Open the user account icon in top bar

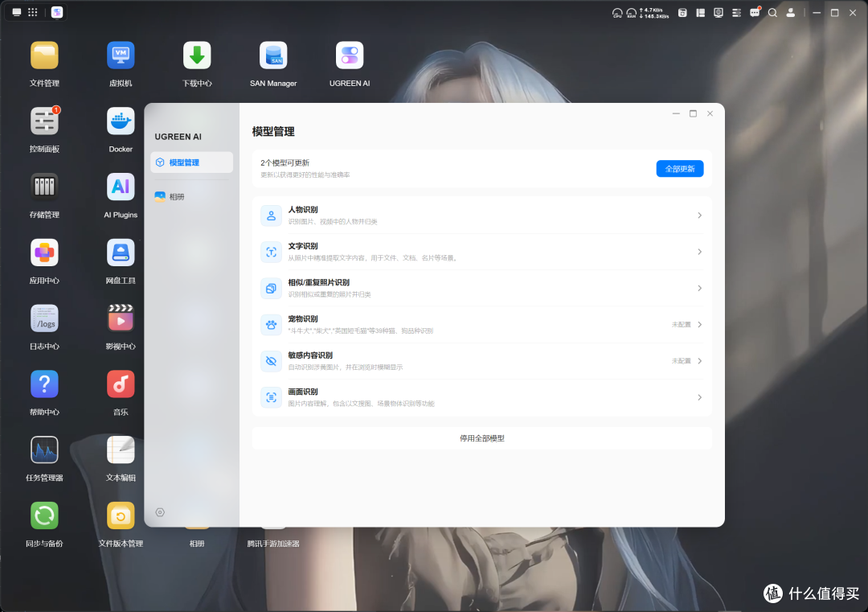(791, 13)
